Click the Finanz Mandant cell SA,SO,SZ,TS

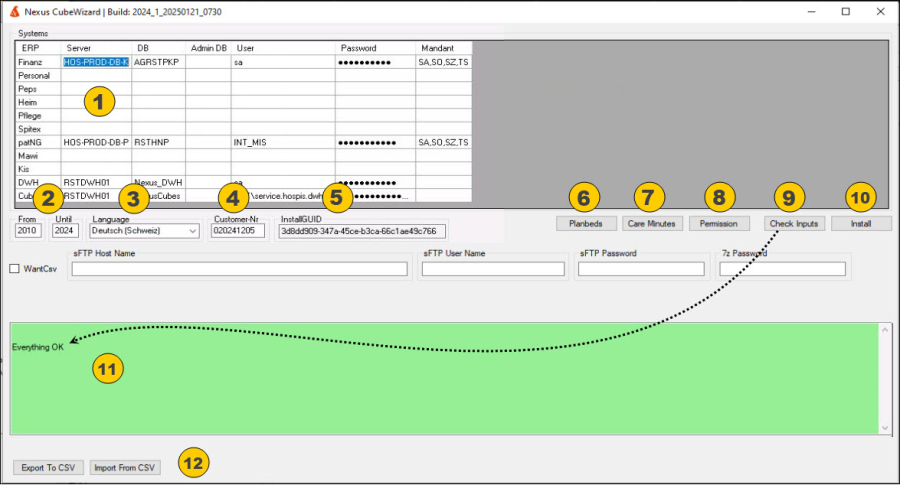coord(444,62)
